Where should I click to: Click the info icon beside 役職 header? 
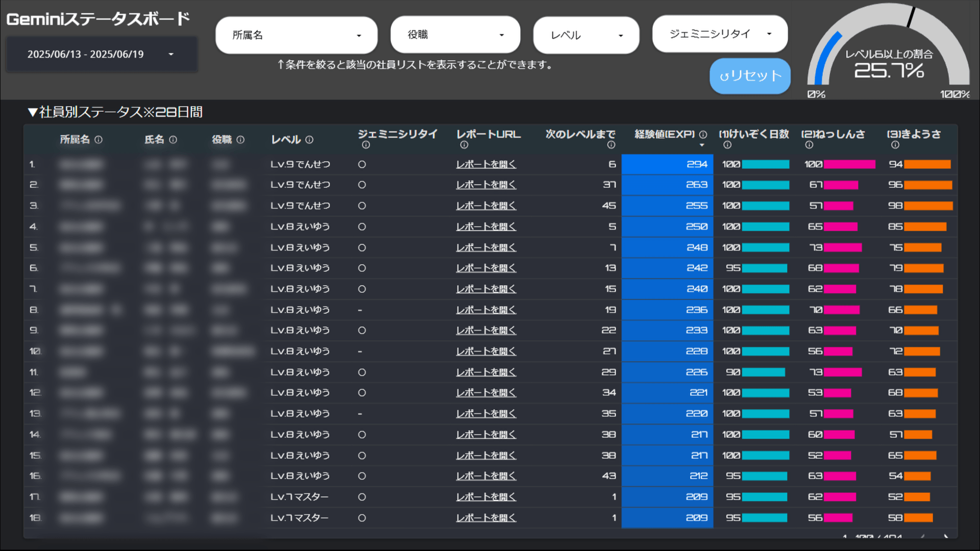click(240, 140)
